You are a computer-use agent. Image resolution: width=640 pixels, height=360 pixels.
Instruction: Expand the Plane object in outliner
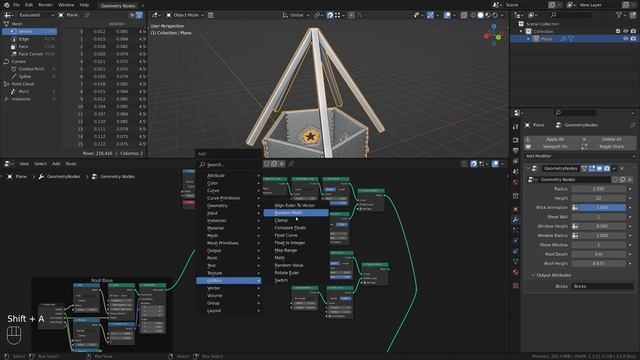[x=529, y=39]
